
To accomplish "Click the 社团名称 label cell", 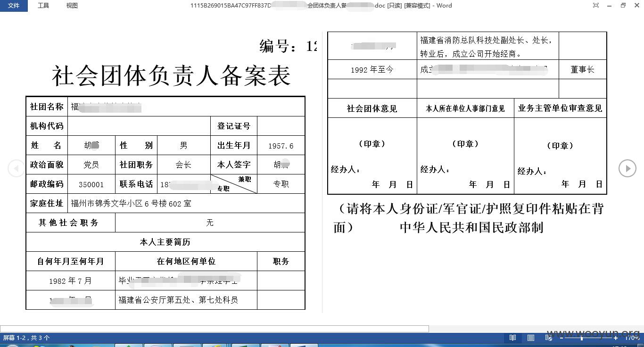I will tap(47, 107).
